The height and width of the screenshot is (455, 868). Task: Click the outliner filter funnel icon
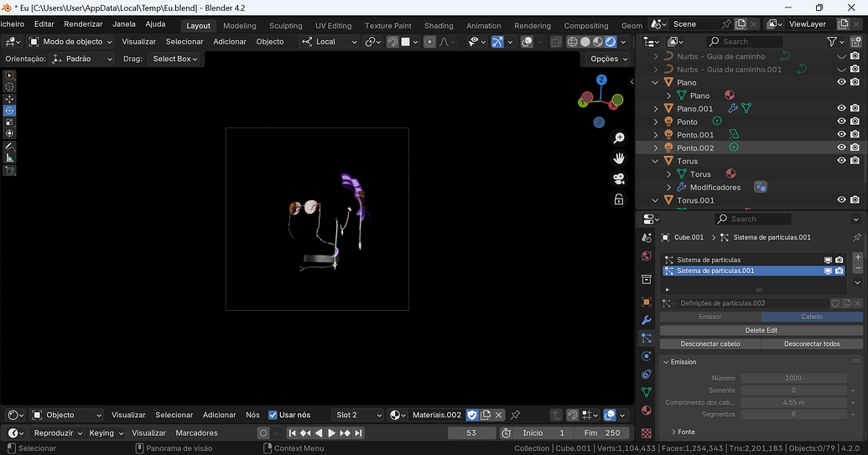point(831,41)
